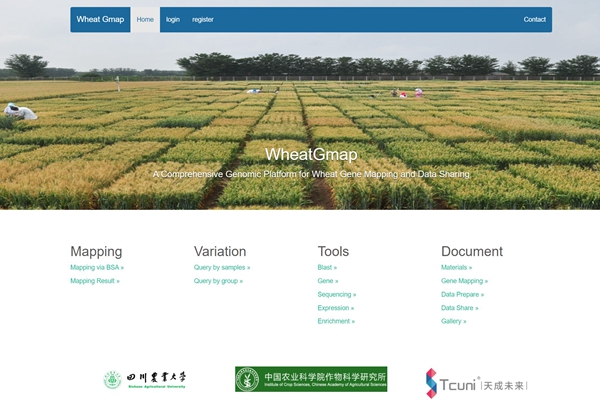Open the Gene tool link
600x400 pixels.
point(327,281)
